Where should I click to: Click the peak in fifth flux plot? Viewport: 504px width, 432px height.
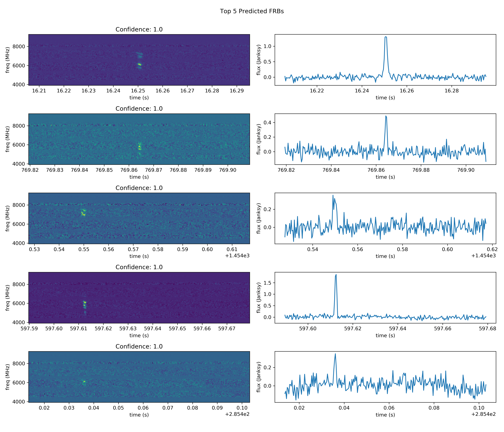(335, 354)
